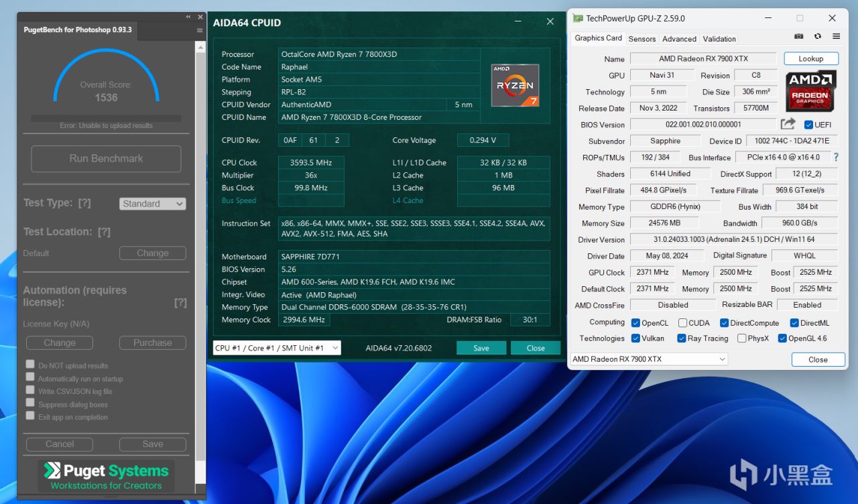
Task: Click the Lookup button in GPU-Z
Action: pyautogui.click(x=811, y=59)
